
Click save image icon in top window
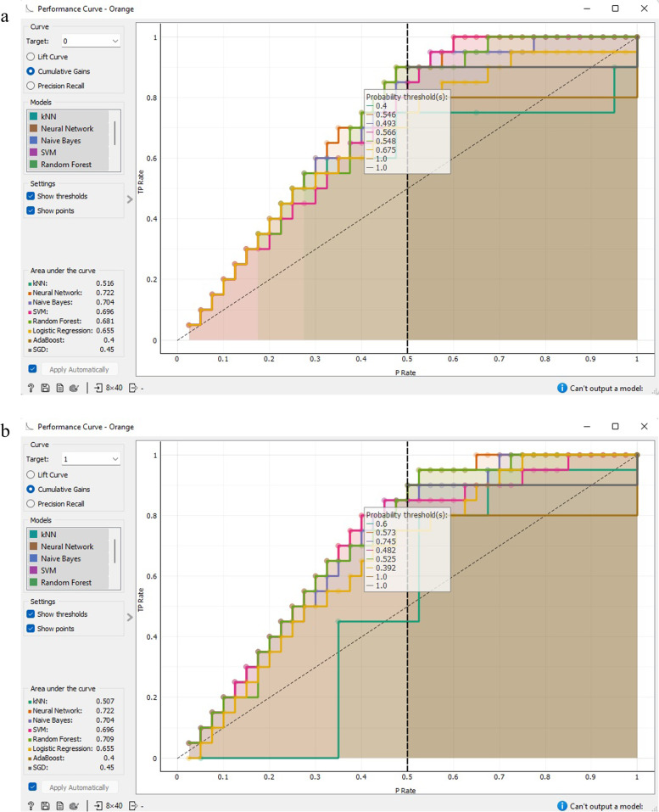(45, 388)
